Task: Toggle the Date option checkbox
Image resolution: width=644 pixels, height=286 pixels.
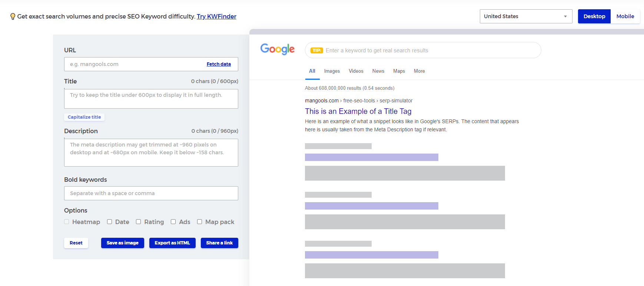Action: (110, 222)
